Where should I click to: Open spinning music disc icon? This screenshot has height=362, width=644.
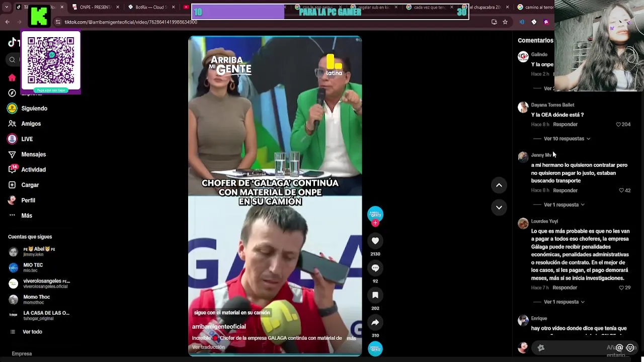375,348
